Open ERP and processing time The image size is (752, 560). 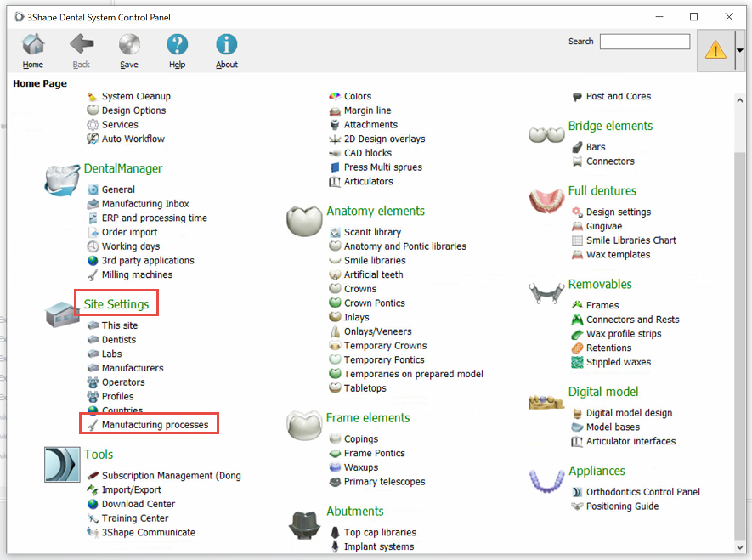(155, 218)
